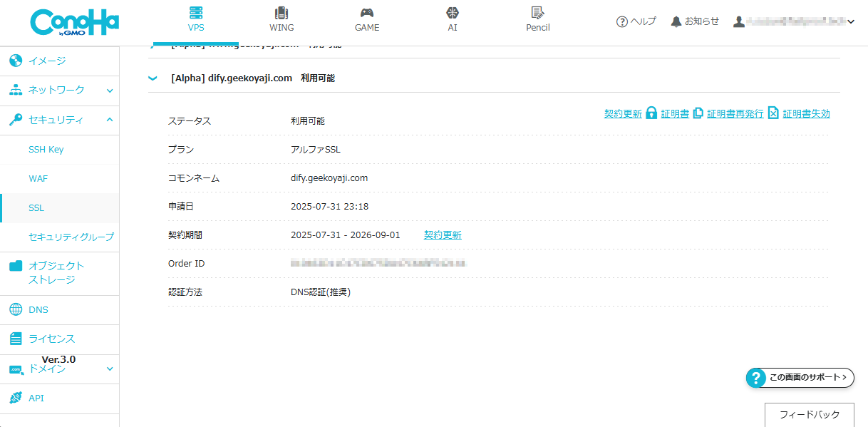Click 契約更新 link beside certificate actions

point(623,113)
